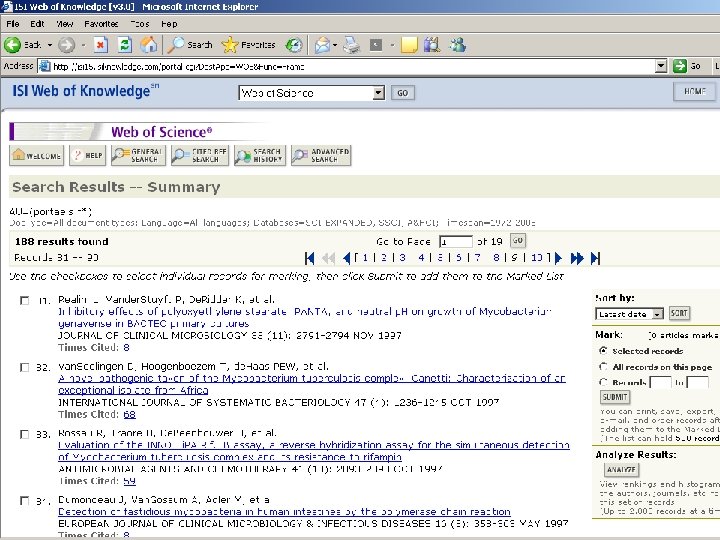Screen dimensions: 720x540
Task: Click the Messenger people icon
Action: coord(458,45)
